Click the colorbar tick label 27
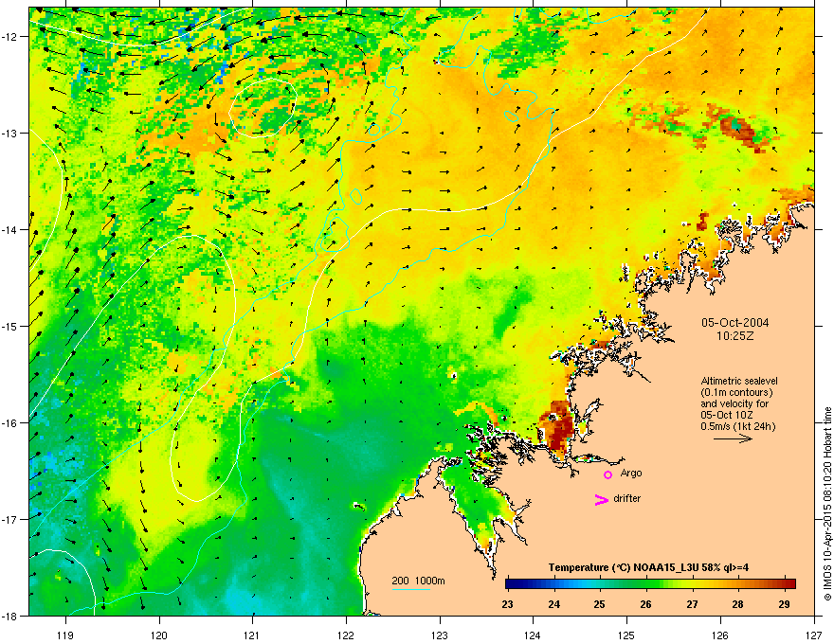Screen dimensions: 834x644 coord(692,604)
